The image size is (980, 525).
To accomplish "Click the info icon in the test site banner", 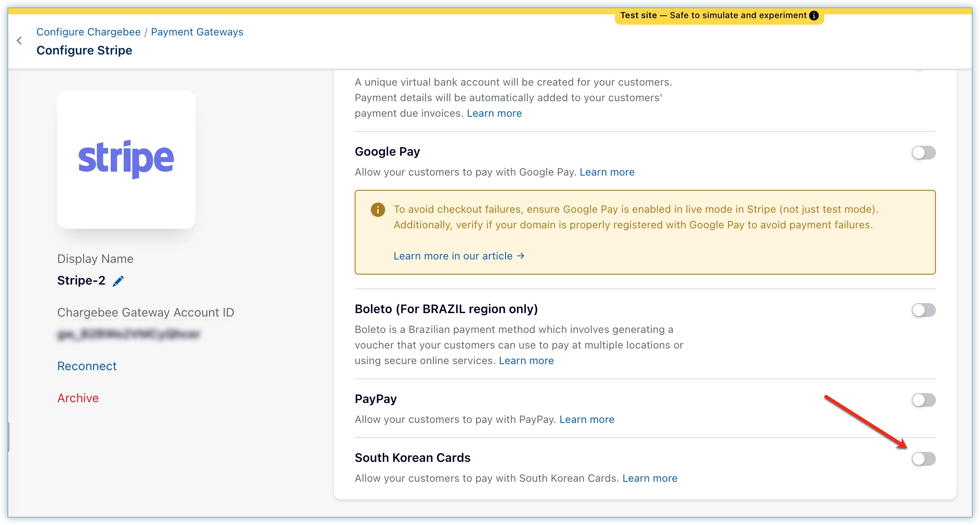I will coord(814,16).
